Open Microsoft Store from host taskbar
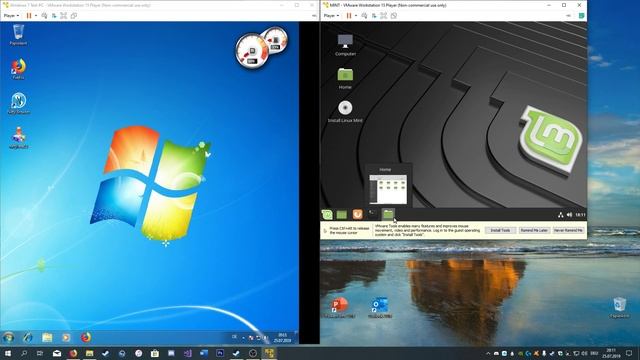This screenshot has width=640, height=360. point(155,353)
